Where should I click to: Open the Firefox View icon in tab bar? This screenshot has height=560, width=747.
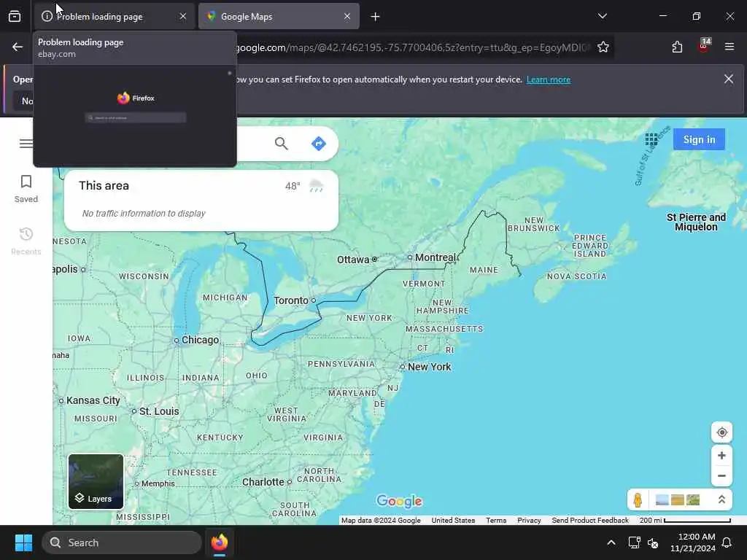pos(15,17)
